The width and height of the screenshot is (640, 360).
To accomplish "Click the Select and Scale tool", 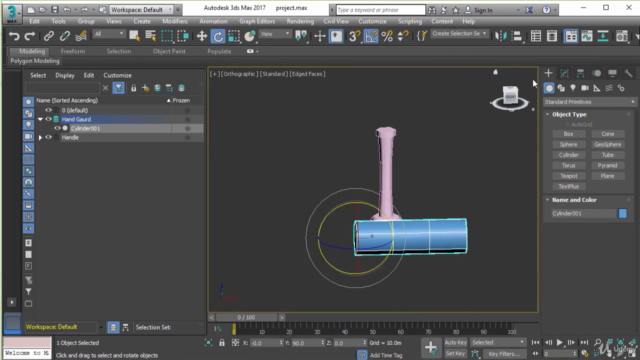I will (234, 36).
